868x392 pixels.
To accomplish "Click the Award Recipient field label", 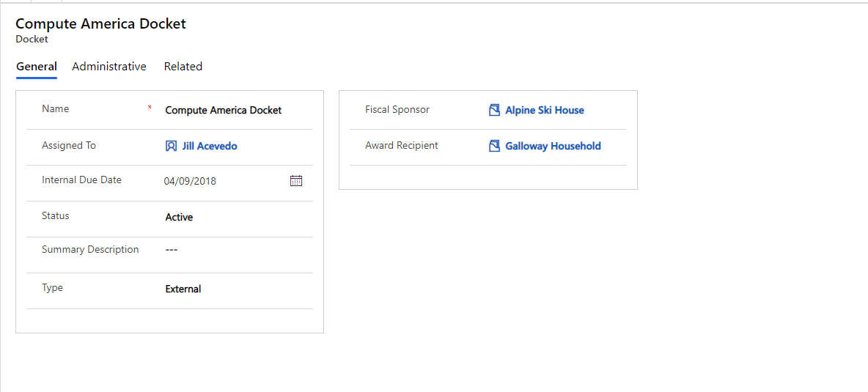I will pos(401,145).
